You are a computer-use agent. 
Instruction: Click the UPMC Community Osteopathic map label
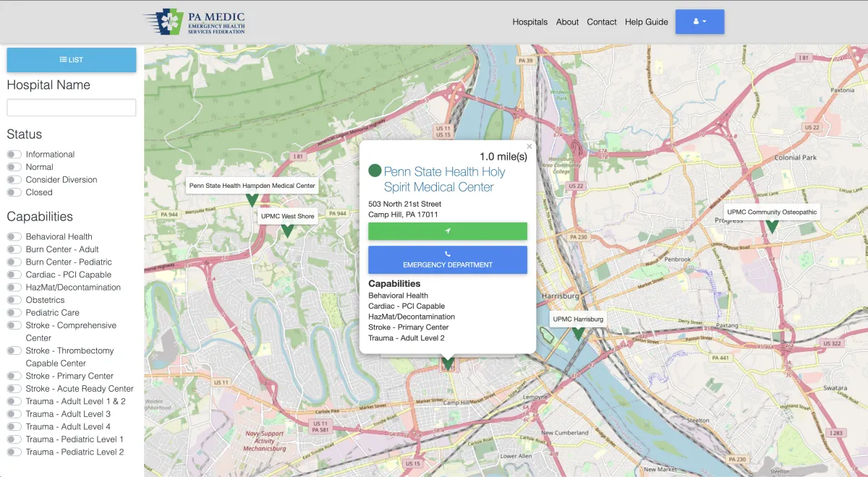click(x=772, y=212)
